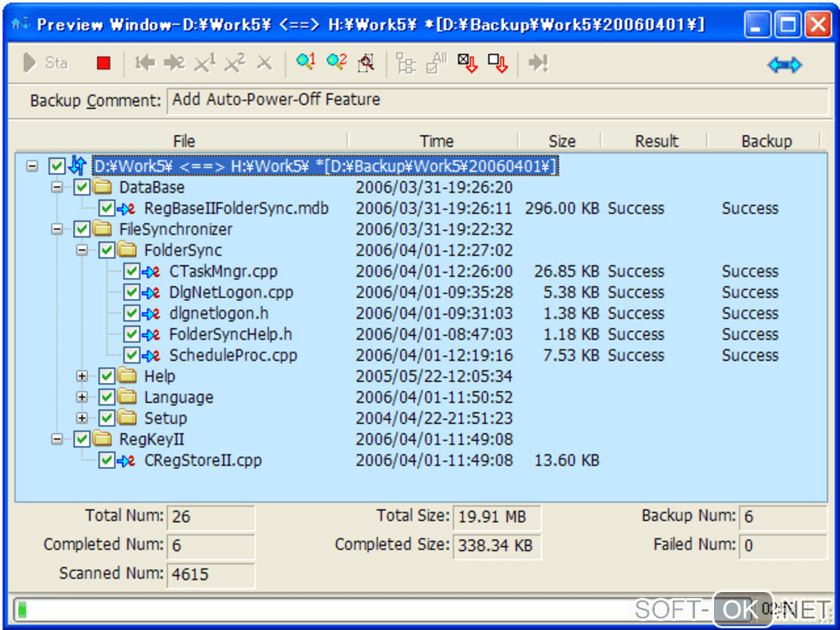Click the DataBase folder icon
The image size is (840, 630).
(x=102, y=186)
